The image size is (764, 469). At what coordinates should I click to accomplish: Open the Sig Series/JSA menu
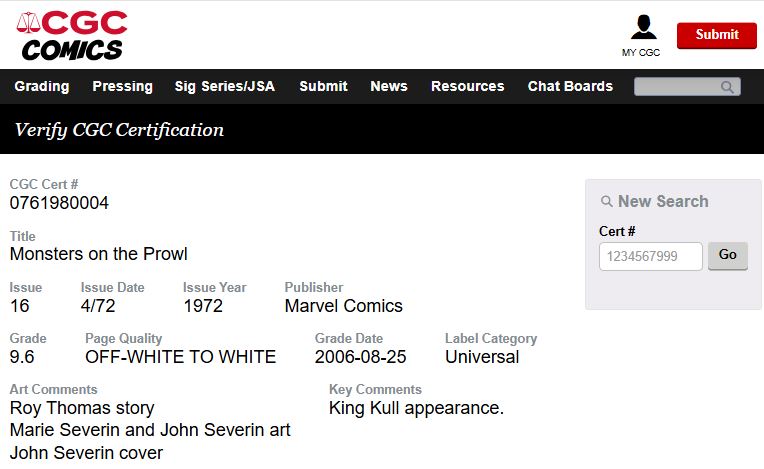click(x=224, y=86)
